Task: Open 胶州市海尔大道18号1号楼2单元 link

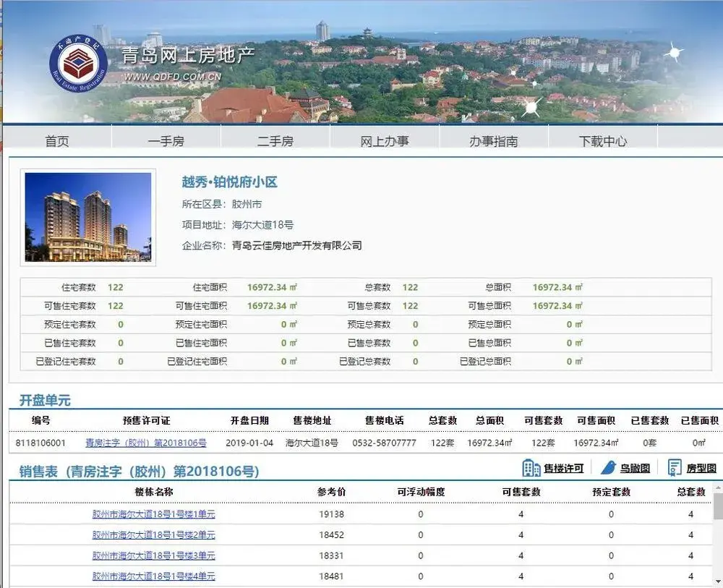Action: coord(153,534)
